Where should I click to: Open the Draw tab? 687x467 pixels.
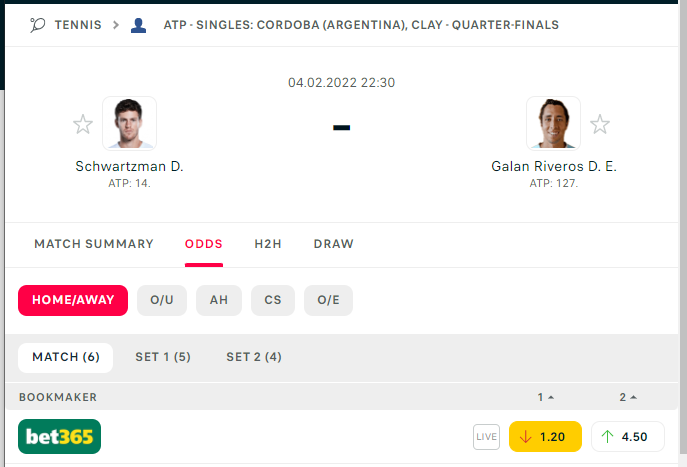[333, 244]
